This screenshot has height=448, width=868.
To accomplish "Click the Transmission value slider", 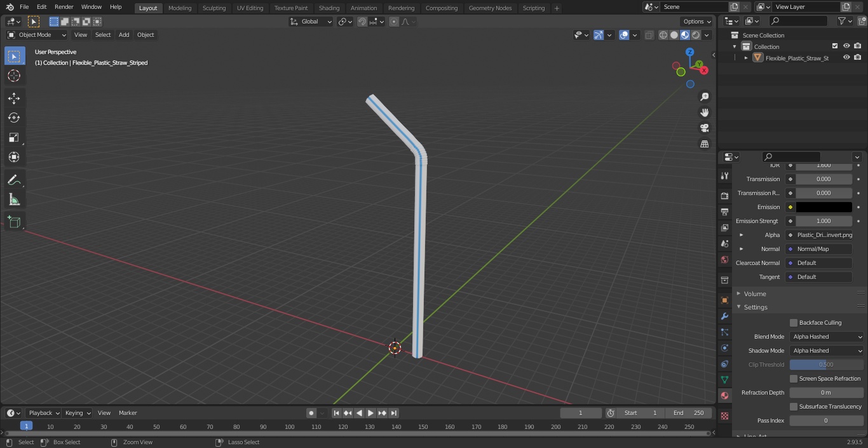I will 824,179.
